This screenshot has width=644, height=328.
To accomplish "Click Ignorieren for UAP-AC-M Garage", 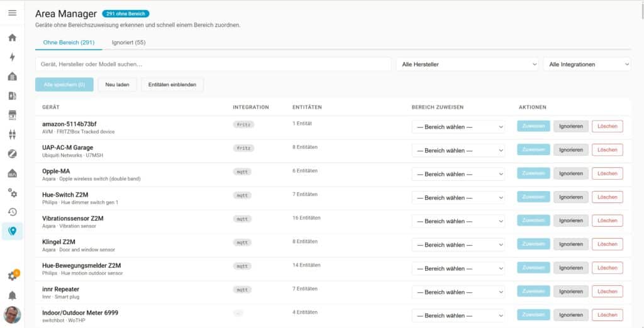I will (571, 150).
